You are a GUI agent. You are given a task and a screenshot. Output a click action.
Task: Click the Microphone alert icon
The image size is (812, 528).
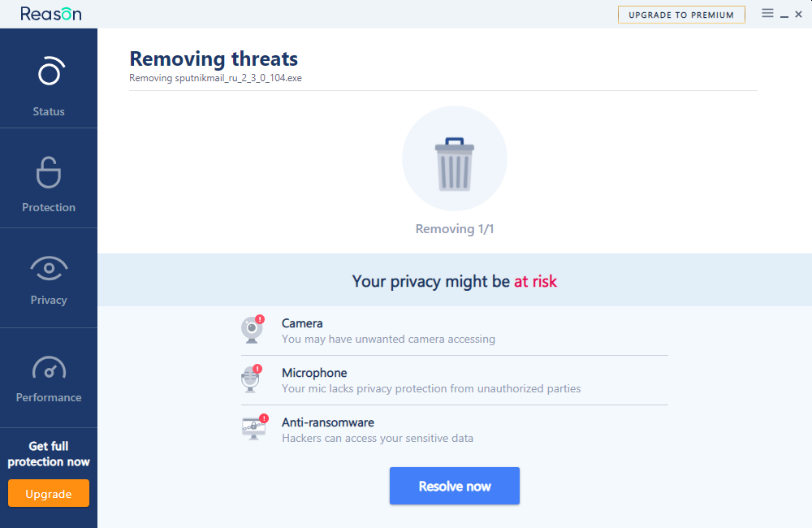(x=253, y=379)
